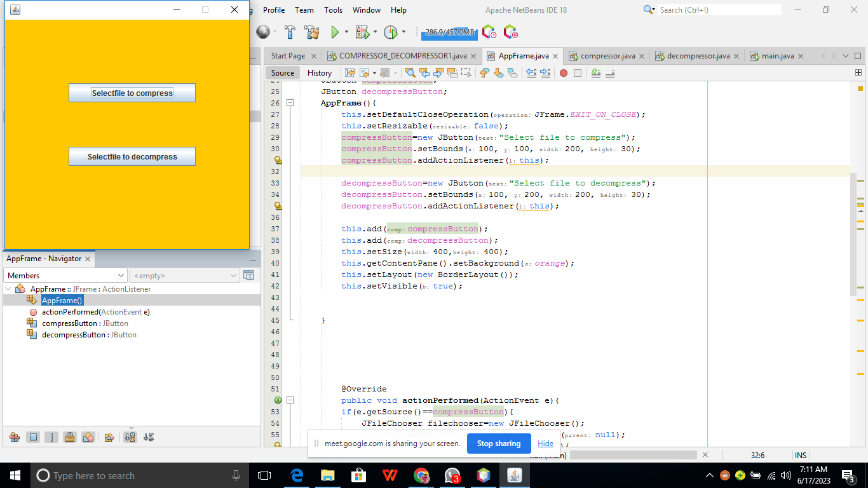The height and width of the screenshot is (488, 868).
Task: Toggle the Show Inherited Members navigator filter
Action: pos(14,437)
